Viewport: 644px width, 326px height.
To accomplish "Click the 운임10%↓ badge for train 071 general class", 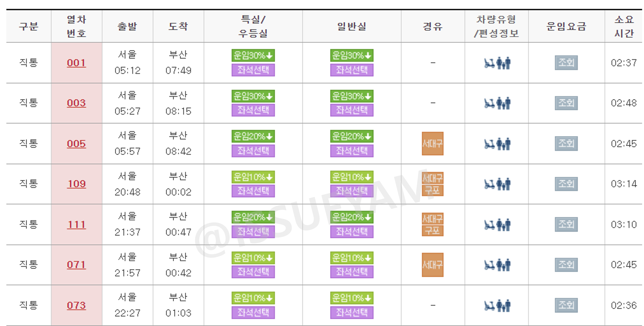I will pyautogui.click(x=352, y=258).
